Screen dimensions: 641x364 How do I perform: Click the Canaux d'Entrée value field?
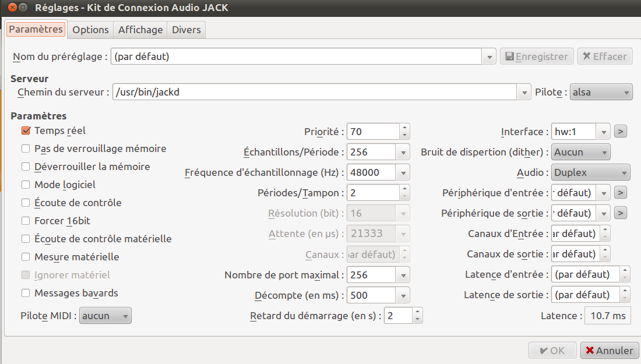(576, 234)
